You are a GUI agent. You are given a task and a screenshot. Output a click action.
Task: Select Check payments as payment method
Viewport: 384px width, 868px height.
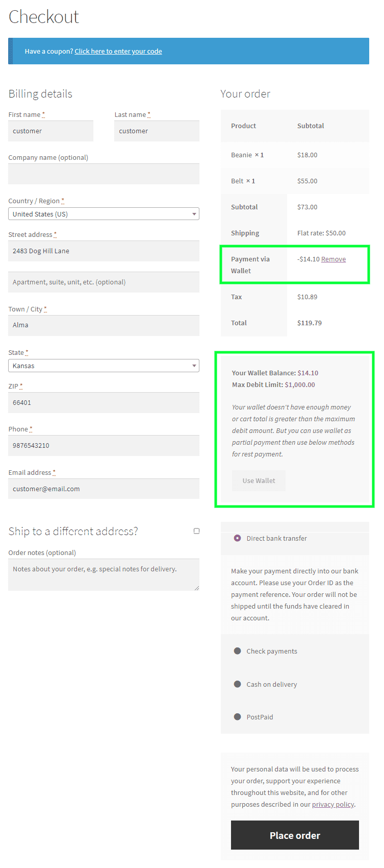tap(237, 650)
